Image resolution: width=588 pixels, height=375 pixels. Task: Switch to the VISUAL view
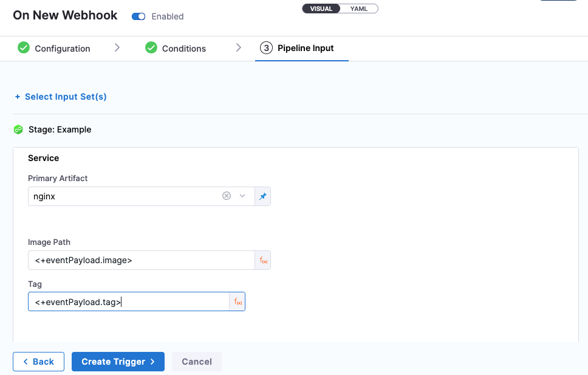[321, 9]
